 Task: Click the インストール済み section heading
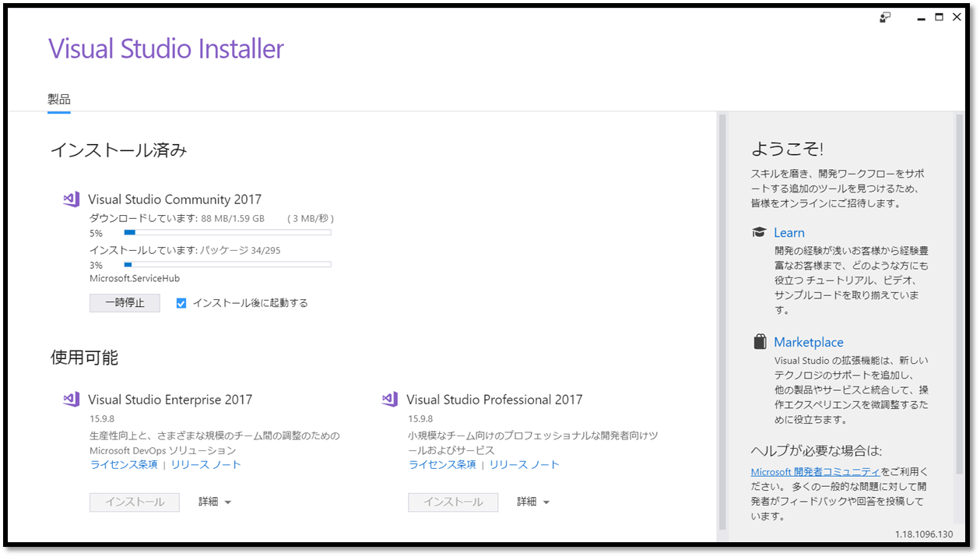(119, 150)
